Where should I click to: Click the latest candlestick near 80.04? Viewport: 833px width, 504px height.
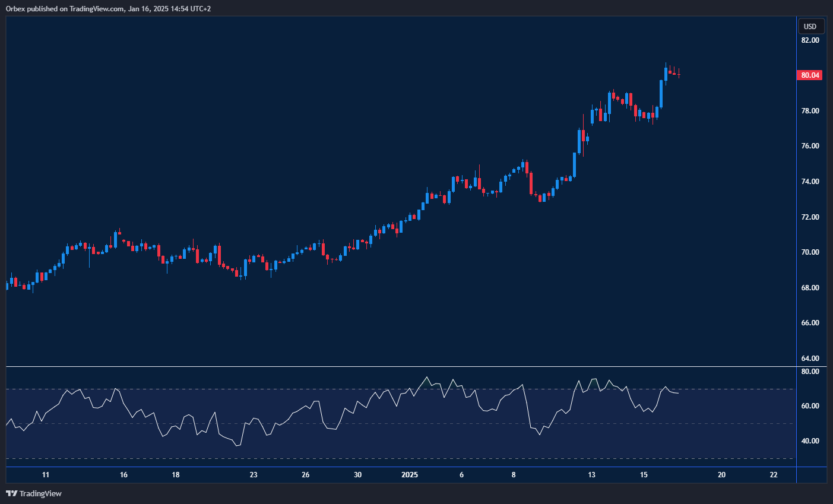(x=678, y=74)
